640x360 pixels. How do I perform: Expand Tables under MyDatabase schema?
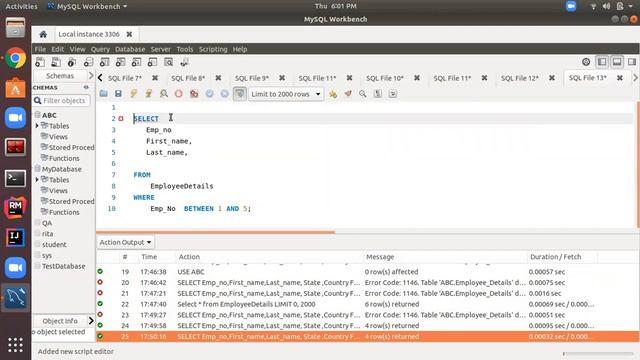point(37,180)
